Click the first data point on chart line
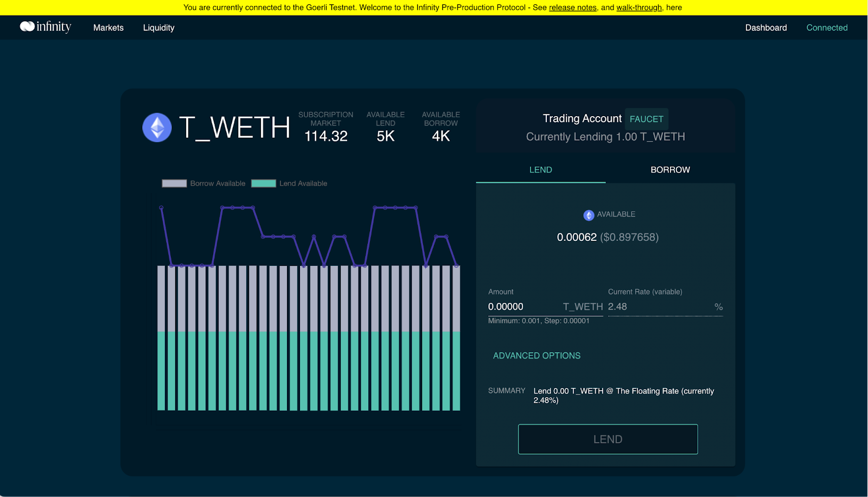This screenshot has width=868, height=497. 161,208
